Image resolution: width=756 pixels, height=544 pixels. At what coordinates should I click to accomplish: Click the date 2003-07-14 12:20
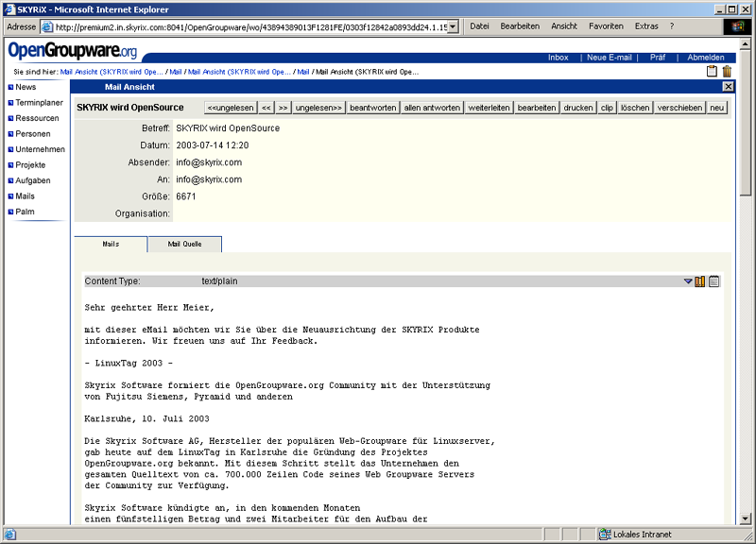pyautogui.click(x=212, y=145)
